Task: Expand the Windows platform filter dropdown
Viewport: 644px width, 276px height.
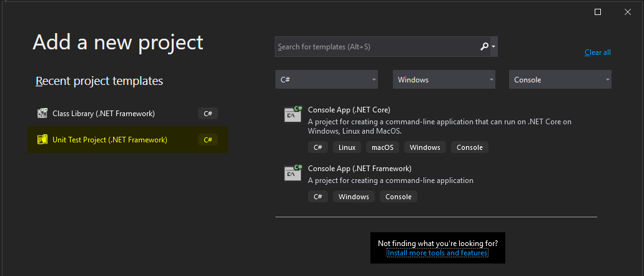Action: click(444, 79)
